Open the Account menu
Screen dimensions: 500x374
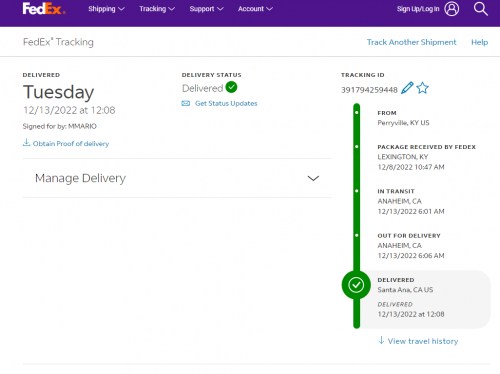click(255, 9)
